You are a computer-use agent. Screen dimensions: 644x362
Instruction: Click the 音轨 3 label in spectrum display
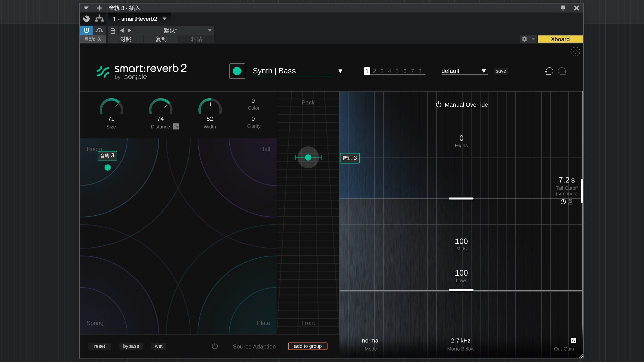(350, 158)
